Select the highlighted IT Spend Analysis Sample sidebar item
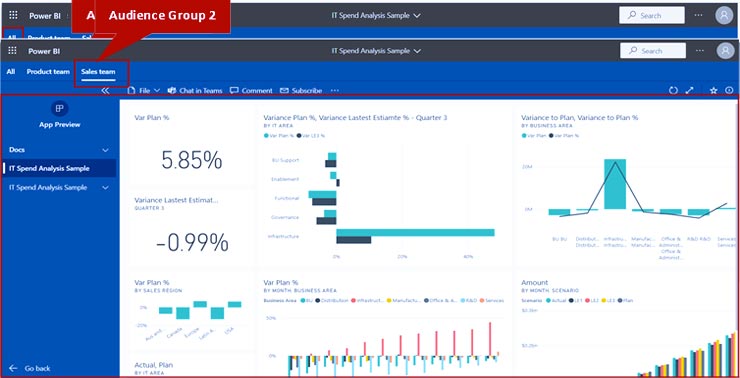The image size is (740, 378). tap(59, 168)
